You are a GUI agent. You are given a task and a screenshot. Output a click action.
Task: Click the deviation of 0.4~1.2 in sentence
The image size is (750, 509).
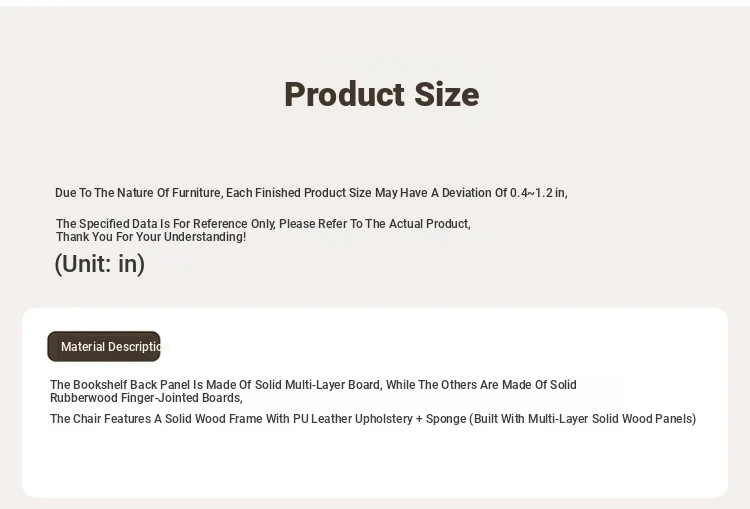pos(311,193)
